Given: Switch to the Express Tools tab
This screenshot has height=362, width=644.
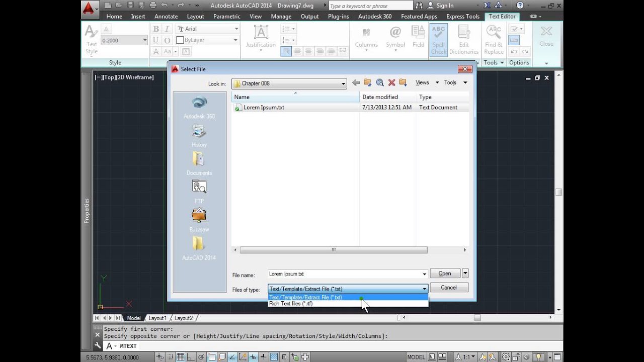Looking at the screenshot, I should tap(463, 17).
